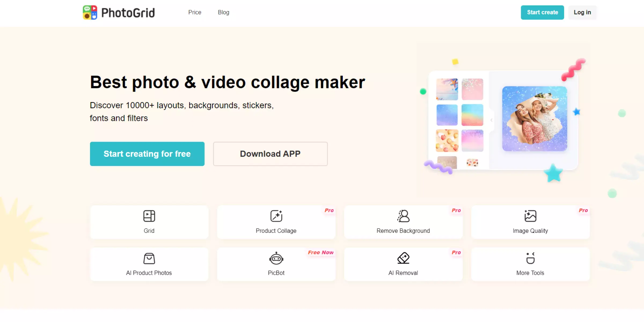Click the two girls collage preview image
The image size is (644, 322).
click(535, 119)
